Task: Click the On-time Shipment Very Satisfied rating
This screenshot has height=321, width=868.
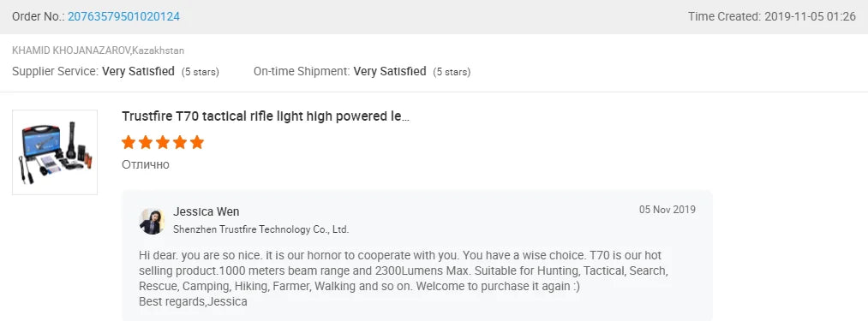Action: (x=362, y=71)
